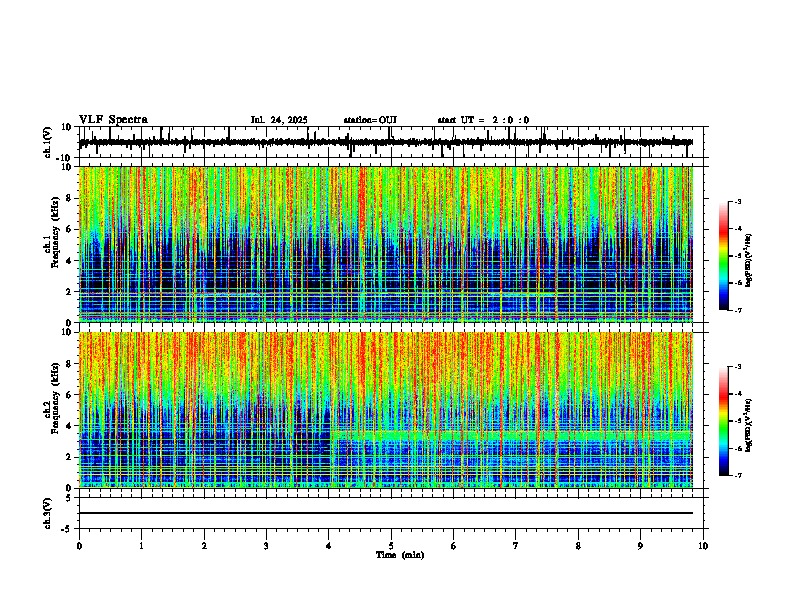
Task: Click the "8" kHz tick on ch.1 frequency axis
Action: [70, 198]
